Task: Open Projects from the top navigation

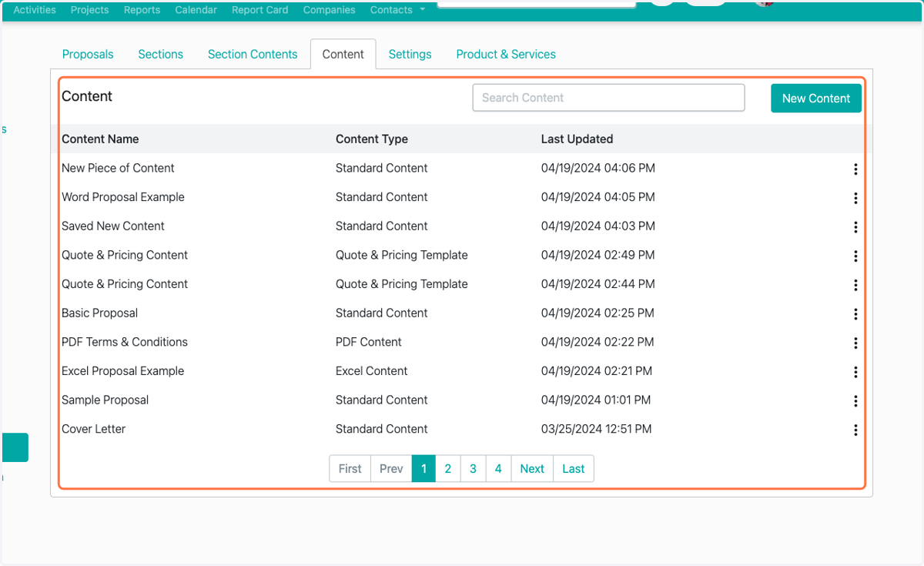Action: point(89,10)
